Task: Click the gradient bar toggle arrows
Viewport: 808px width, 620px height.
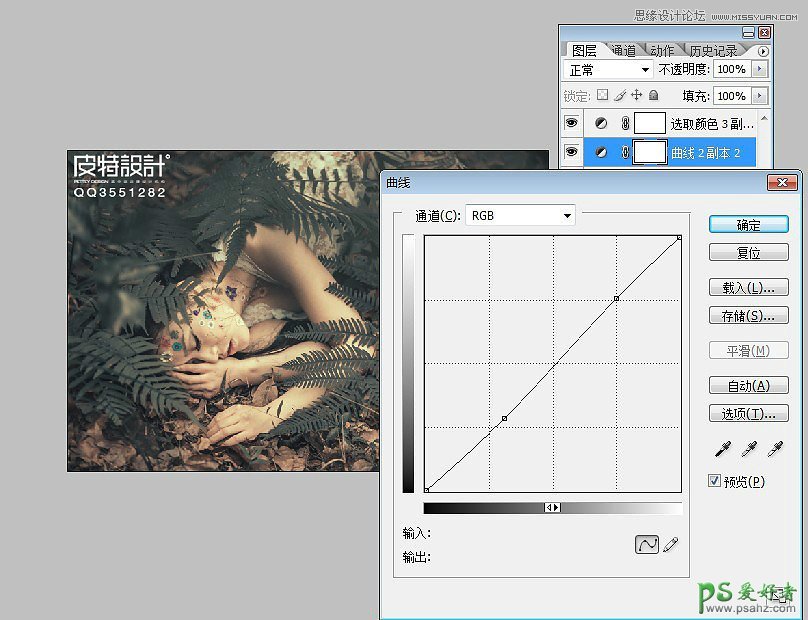Action: [552, 508]
